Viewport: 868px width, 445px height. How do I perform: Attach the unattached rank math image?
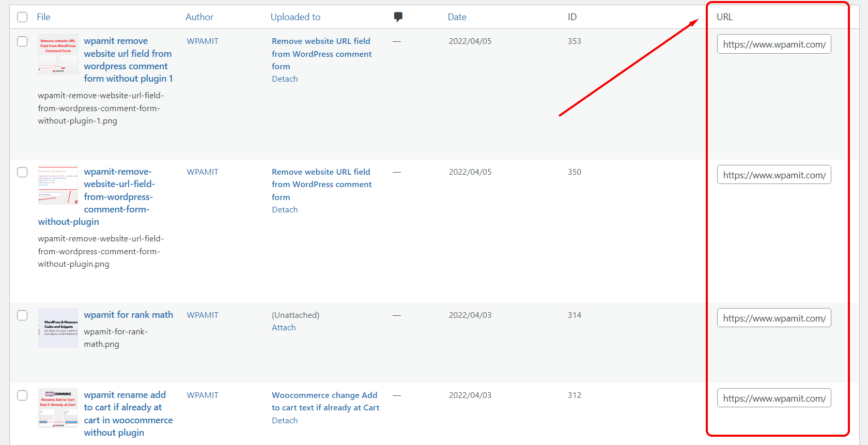point(284,328)
